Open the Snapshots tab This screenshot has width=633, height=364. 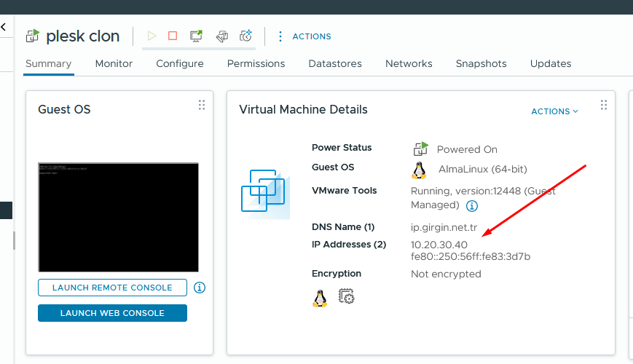coord(481,64)
